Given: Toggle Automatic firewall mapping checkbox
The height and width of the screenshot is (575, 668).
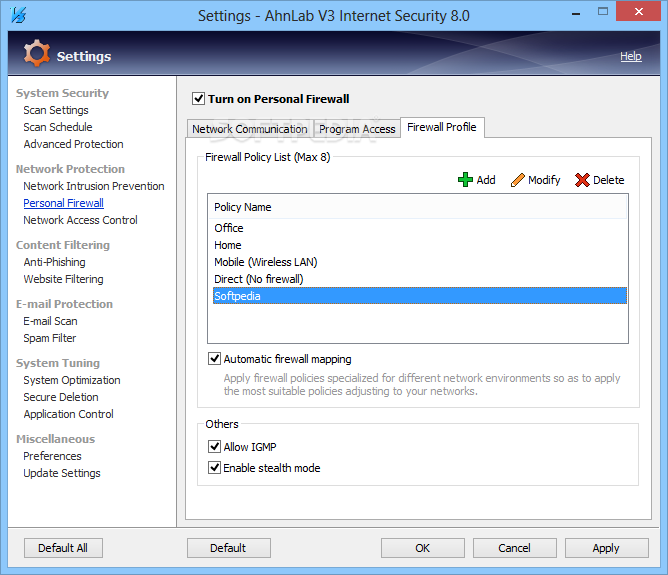Looking at the screenshot, I should pos(214,359).
